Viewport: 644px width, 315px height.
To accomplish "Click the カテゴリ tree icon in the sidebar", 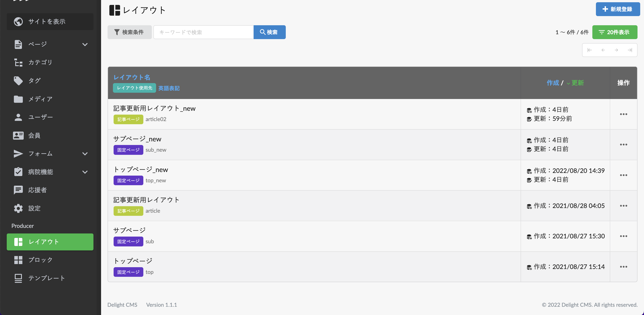I will [18, 63].
